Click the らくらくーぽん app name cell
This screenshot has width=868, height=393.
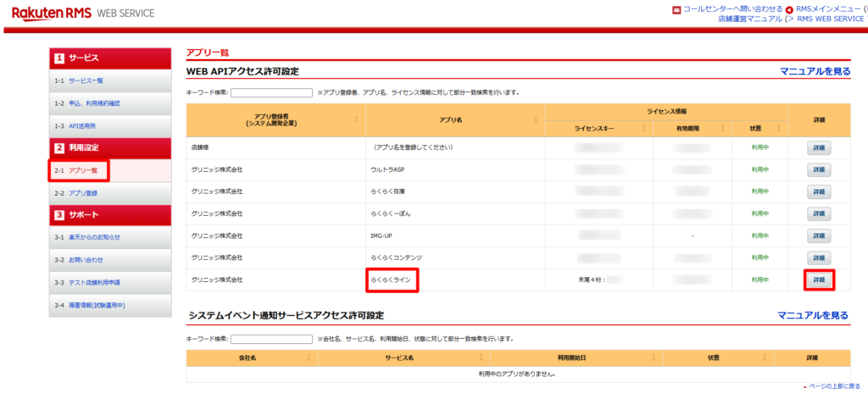point(455,213)
